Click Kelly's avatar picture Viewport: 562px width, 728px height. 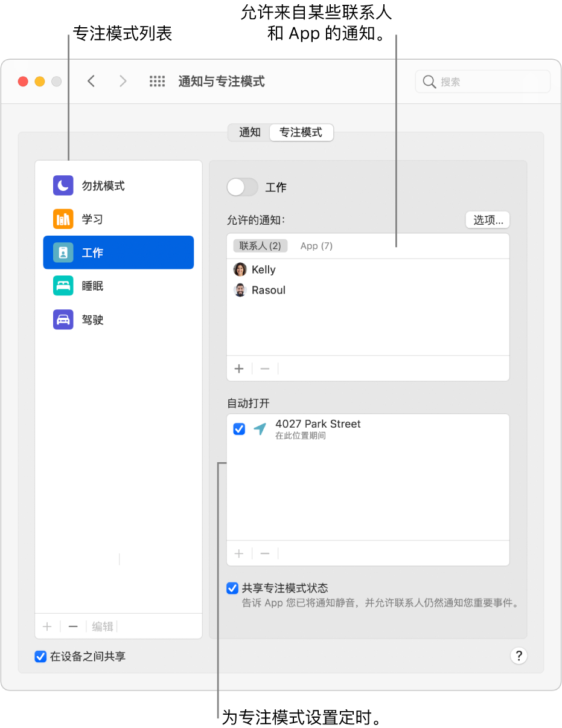(240, 269)
